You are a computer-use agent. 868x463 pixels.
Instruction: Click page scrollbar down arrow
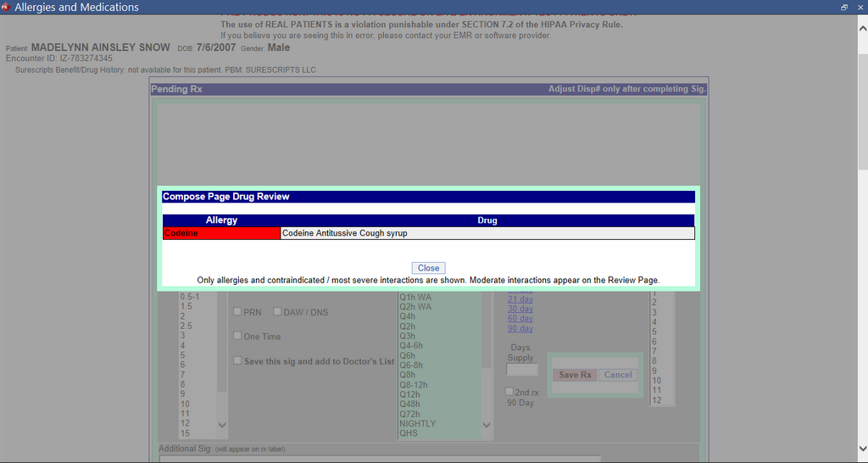(861, 449)
